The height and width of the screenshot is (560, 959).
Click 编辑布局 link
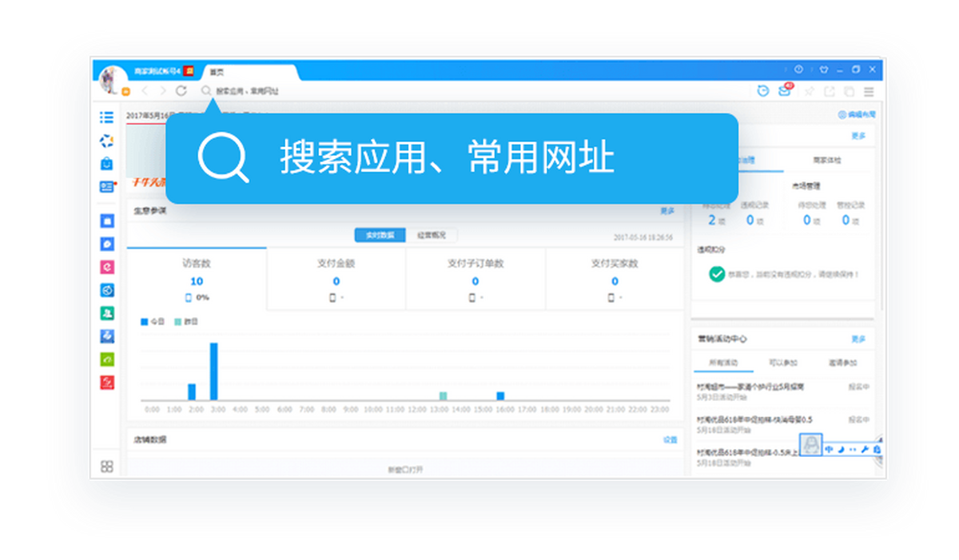[857, 115]
